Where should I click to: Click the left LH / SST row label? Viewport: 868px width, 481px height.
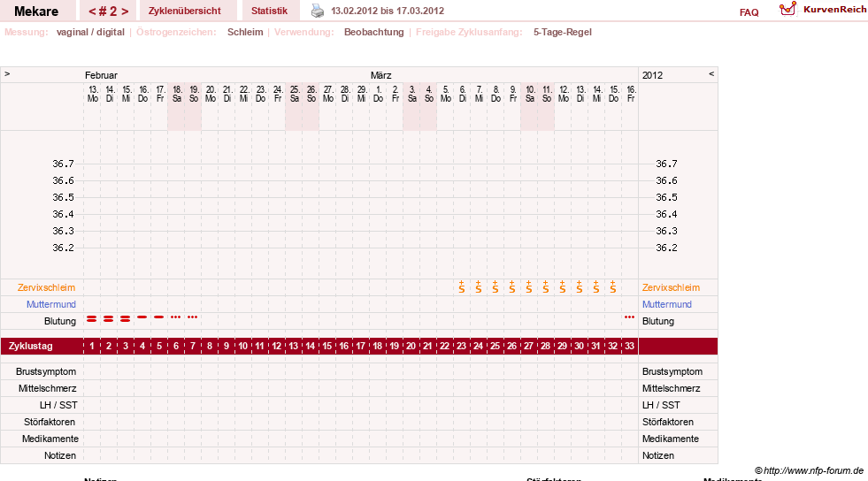point(58,405)
